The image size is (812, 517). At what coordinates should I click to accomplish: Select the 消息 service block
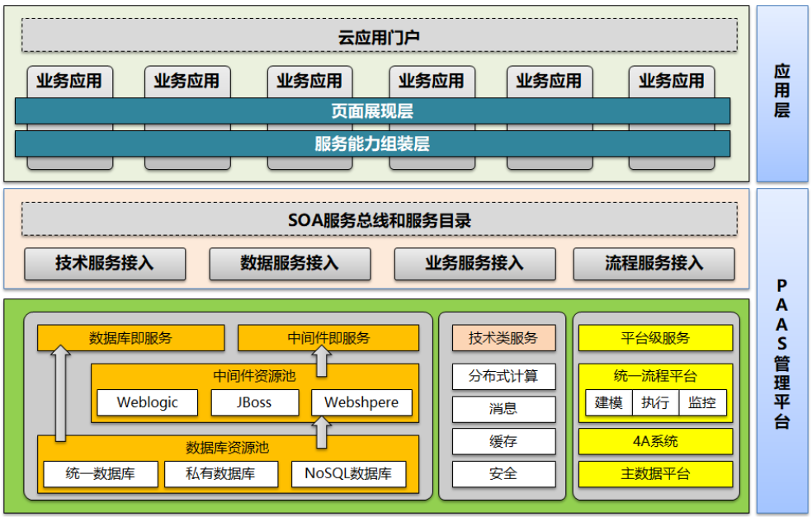(503, 409)
